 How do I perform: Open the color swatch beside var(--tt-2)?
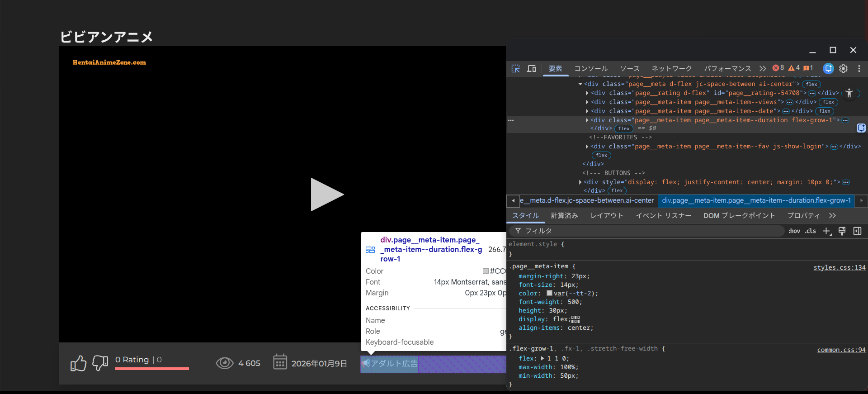(549, 293)
